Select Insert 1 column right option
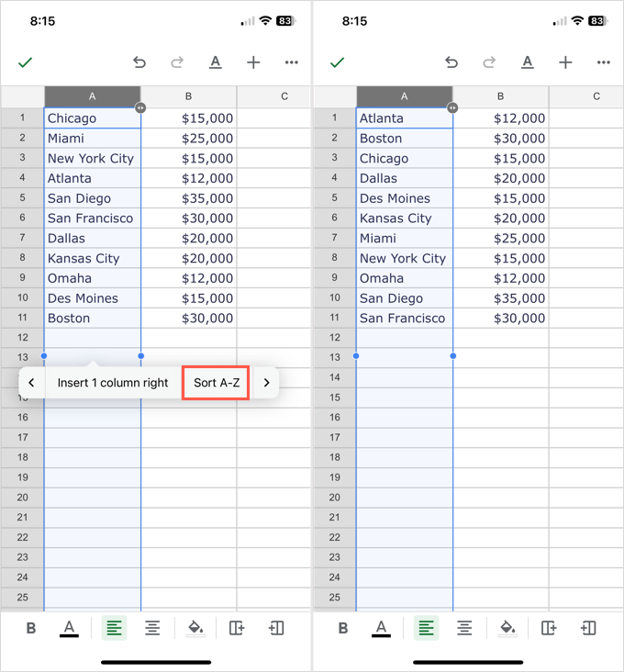The height and width of the screenshot is (672, 624). [x=113, y=383]
